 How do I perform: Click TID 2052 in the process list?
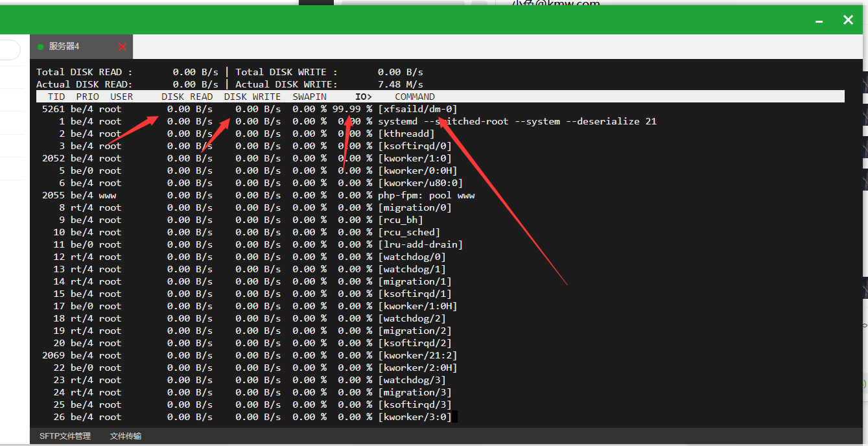point(53,158)
